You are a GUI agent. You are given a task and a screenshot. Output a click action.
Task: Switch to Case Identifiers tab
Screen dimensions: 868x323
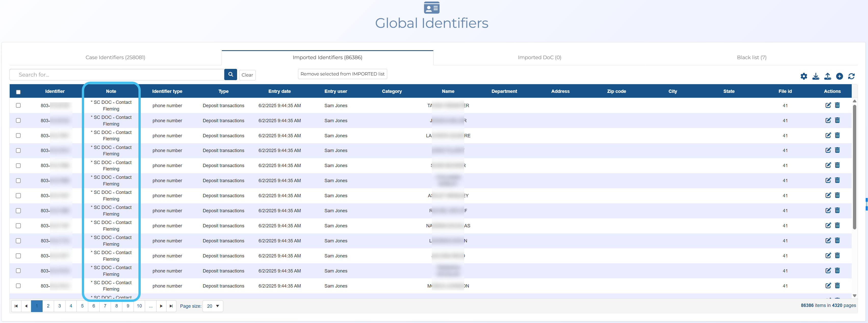click(x=115, y=57)
